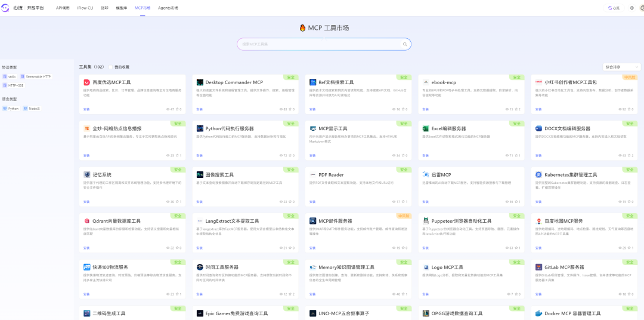This screenshot has width=644, height=320.
Task: Click the Qdrant向量数据库工具 card icon
Action: tap(86, 221)
